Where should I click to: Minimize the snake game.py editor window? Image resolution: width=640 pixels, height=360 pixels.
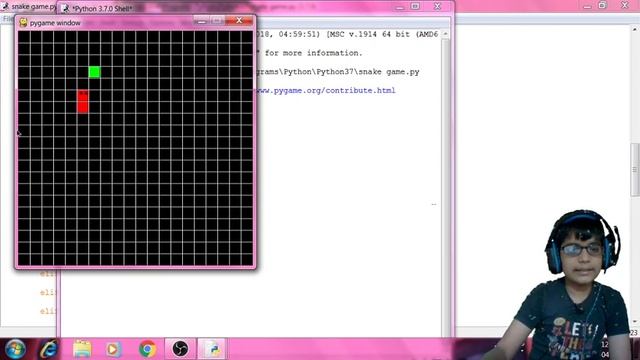point(587,6)
